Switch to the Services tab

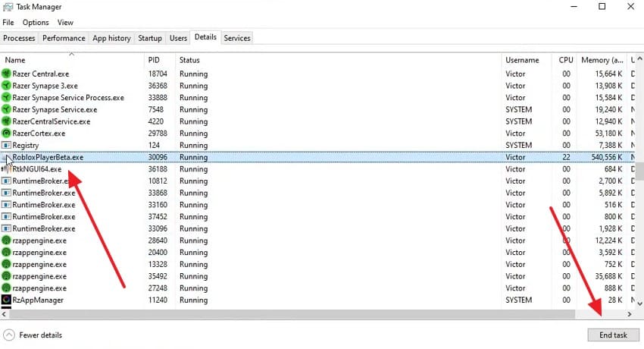237,38
